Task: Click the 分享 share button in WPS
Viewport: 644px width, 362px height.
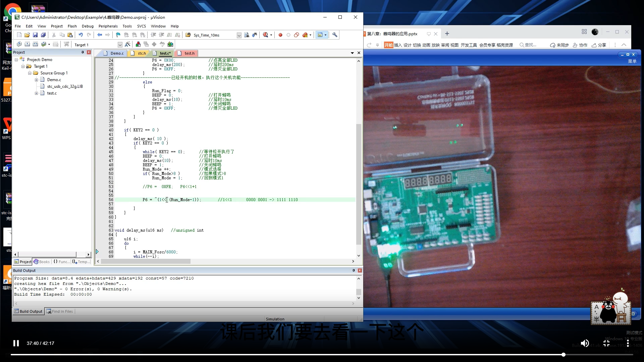Action: click(x=599, y=45)
